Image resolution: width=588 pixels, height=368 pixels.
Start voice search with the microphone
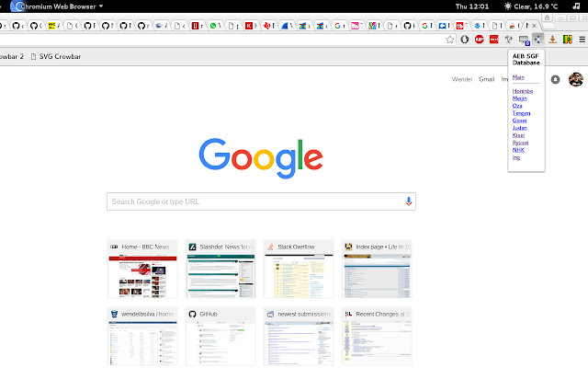pyautogui.click(x=408, y=201)
